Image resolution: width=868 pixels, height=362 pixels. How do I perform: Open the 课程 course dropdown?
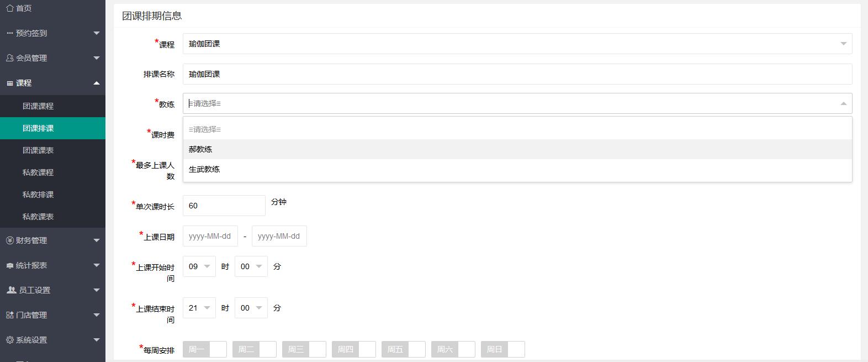click(x=517, y=44)
